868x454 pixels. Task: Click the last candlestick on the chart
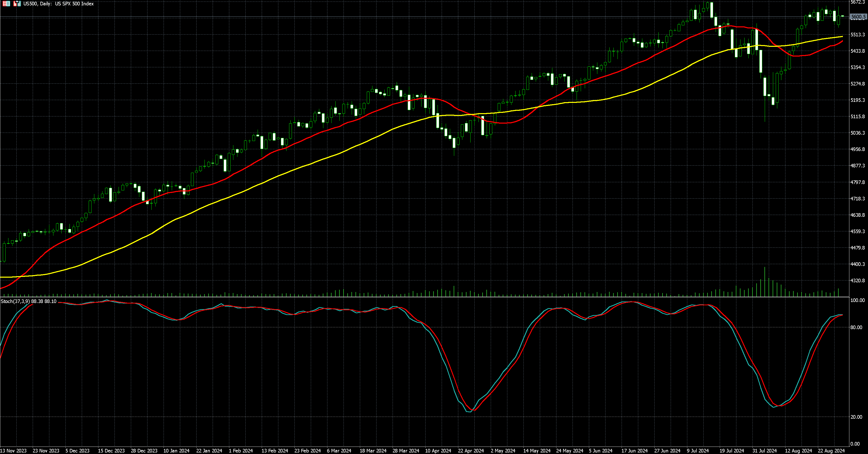[842, 16]
